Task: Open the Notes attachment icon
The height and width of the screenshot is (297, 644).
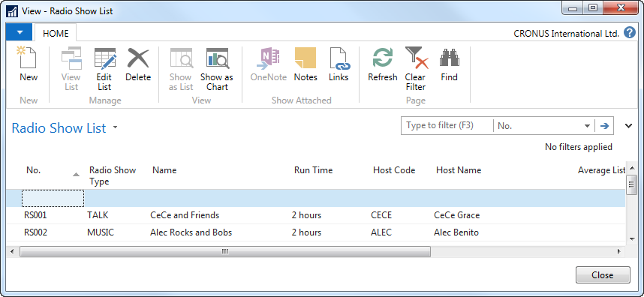Action: pos(305,58)
